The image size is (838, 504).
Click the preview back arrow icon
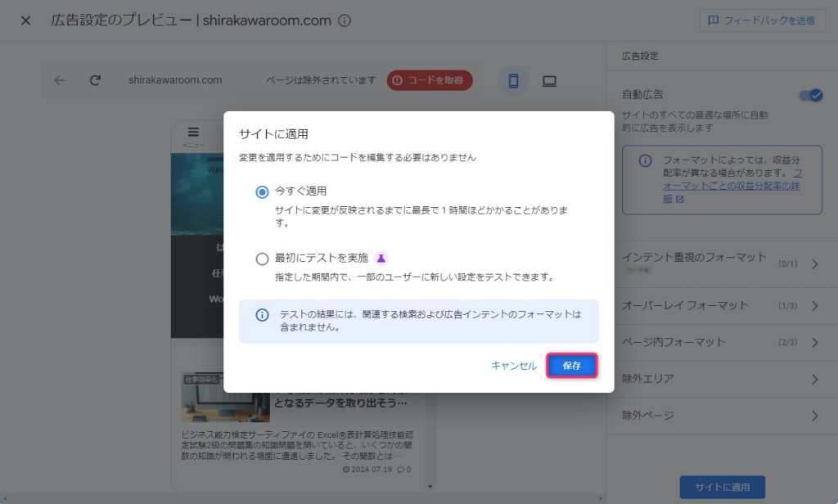coord(59,80)
